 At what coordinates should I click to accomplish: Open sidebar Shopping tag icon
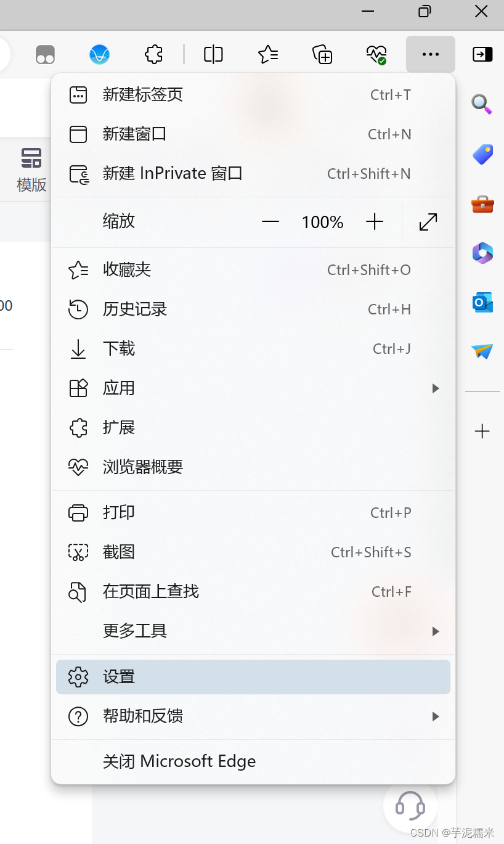pyautogui.click(x=482, y=154)
